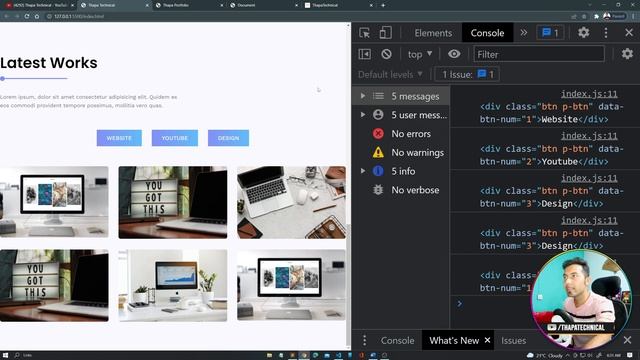Open the drawer three-dot menu
Screen dimensions: 640x360
click(x=364, y=340)
